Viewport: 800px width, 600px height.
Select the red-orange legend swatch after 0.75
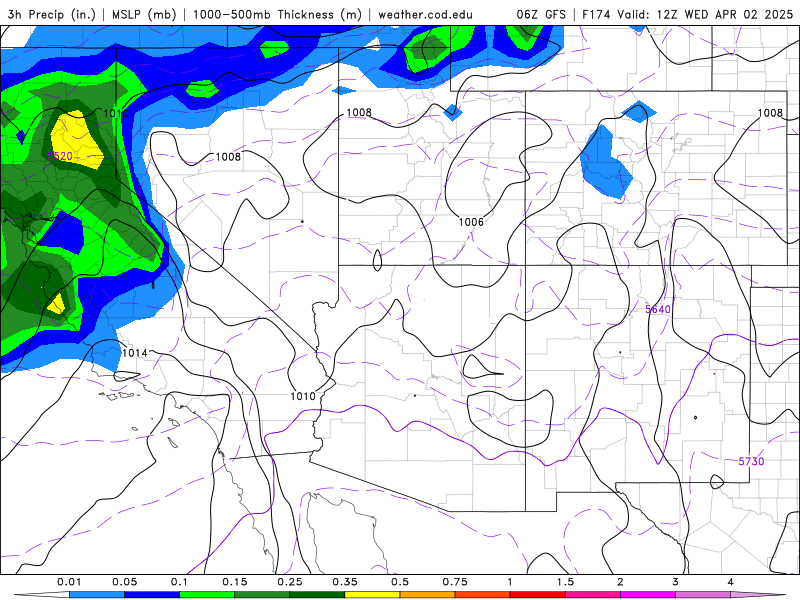(x=483, y=595)
